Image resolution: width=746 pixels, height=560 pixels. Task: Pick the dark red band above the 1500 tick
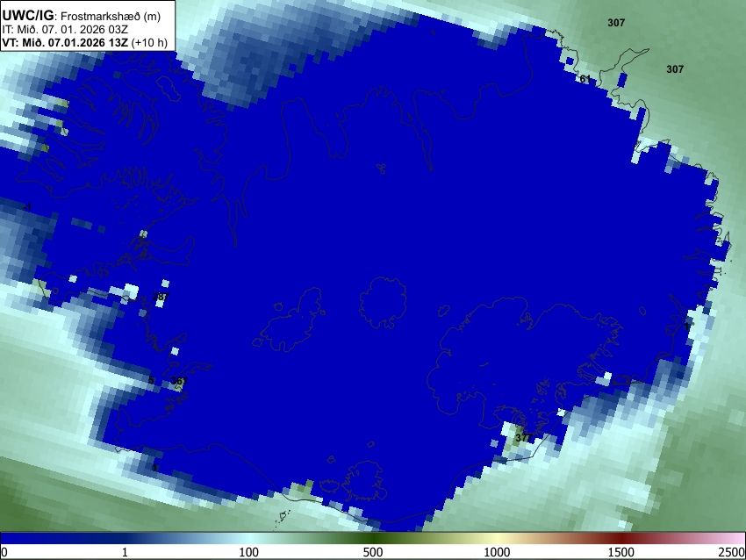tap(620, 538)
